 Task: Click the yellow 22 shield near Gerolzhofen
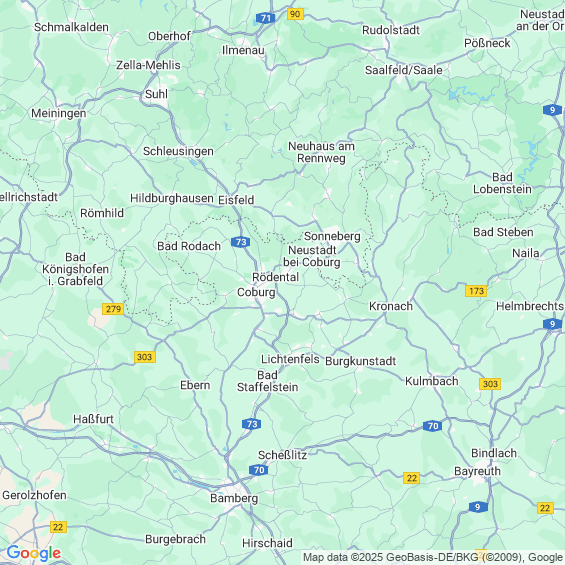58,527
